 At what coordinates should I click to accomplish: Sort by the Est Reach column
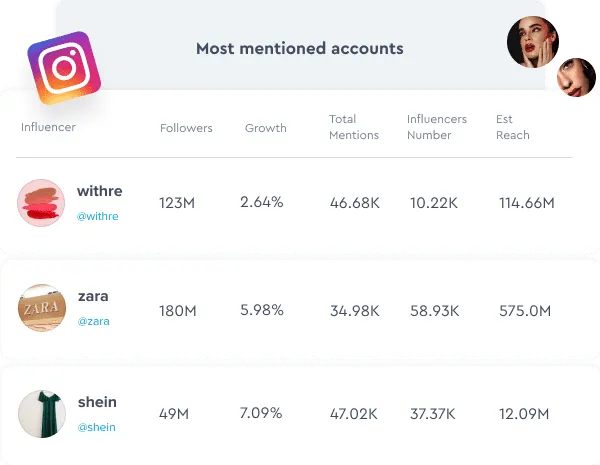513,127
